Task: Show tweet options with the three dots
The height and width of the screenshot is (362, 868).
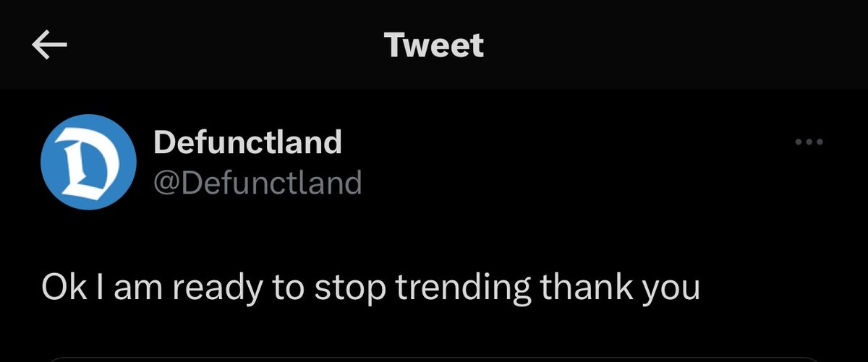Action: coord(809,142)
